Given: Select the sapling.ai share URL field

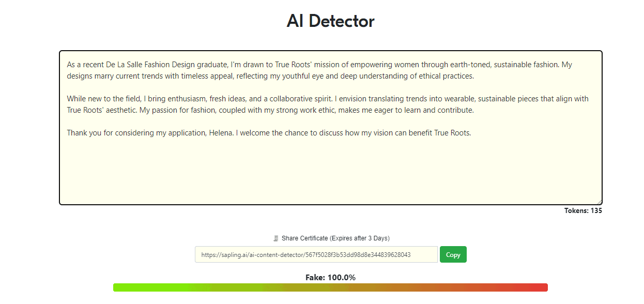Looking at the screenshot, I should [316, 254].
